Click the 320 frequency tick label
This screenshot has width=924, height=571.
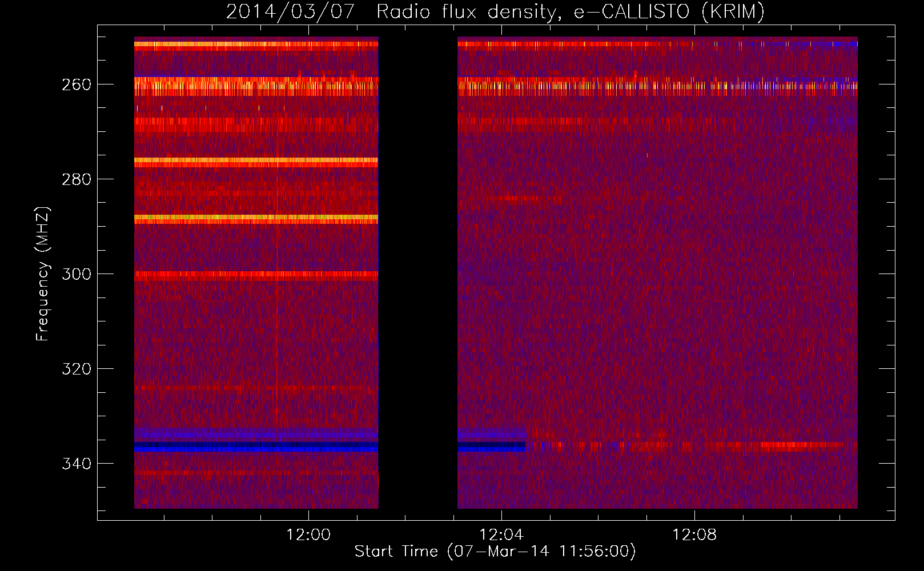(77, 369)
